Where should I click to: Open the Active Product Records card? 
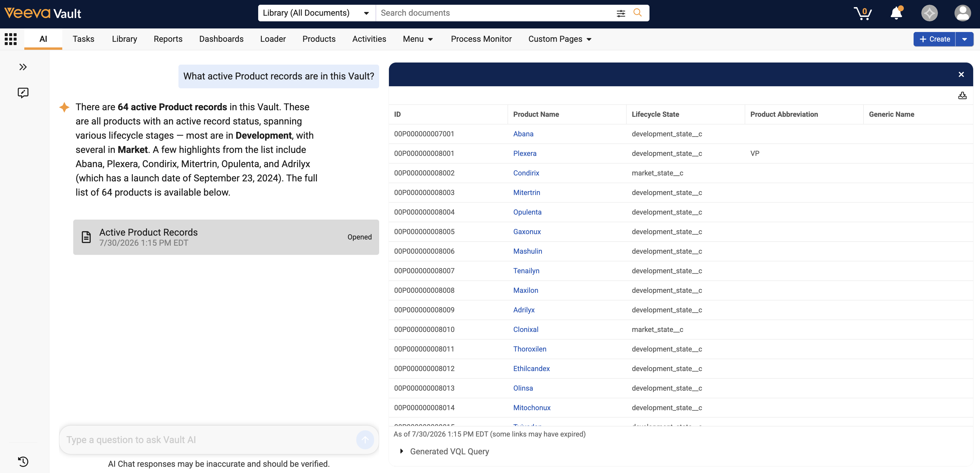226,237
